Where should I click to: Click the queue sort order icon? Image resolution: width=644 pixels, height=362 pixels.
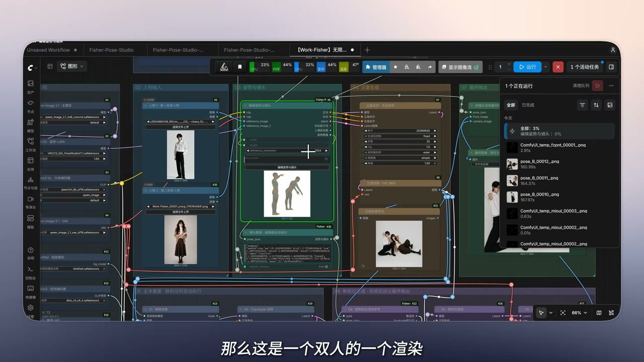pyautogui.click(x=596, y=105)
